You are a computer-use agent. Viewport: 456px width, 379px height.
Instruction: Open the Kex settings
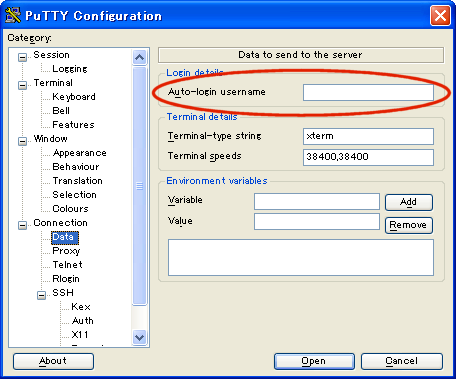coord(81,307)
